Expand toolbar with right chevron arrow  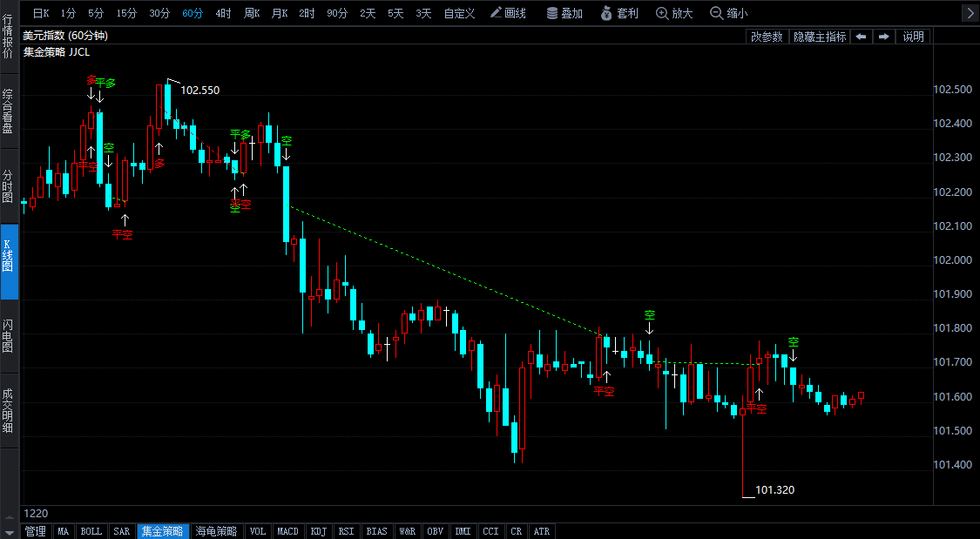point(970,13)
